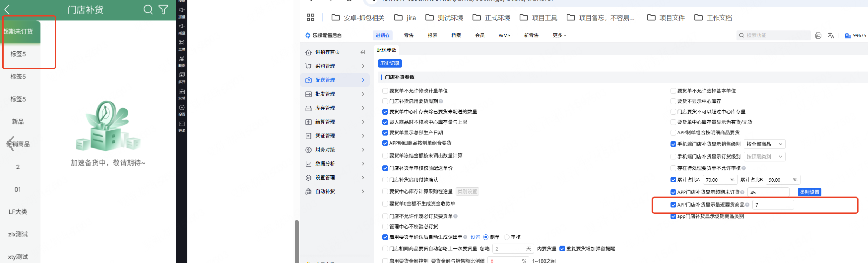This screenshot has height=263, width=868.
Task: Click emulator install APK (安装) icon
Action: [x=182, y=91]
